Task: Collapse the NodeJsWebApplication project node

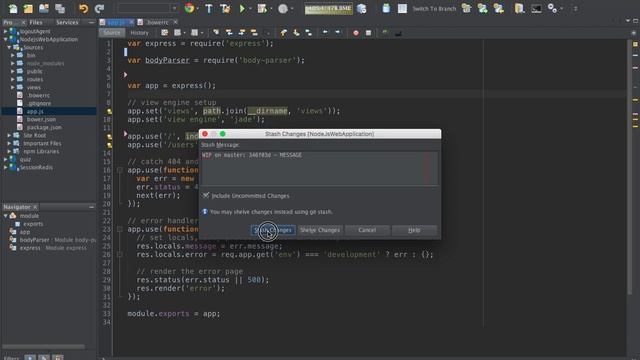Action: 5,39
